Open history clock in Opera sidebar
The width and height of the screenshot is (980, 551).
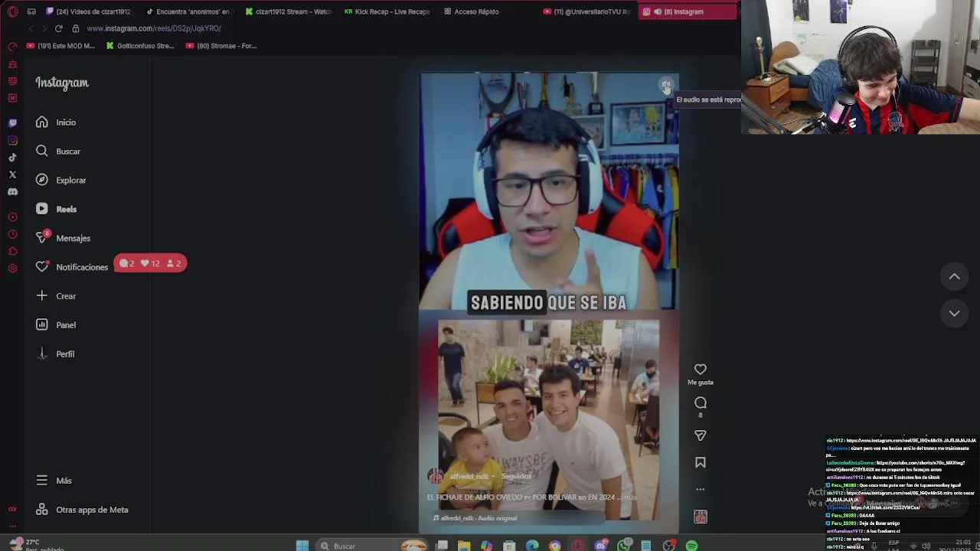point(12,234)
